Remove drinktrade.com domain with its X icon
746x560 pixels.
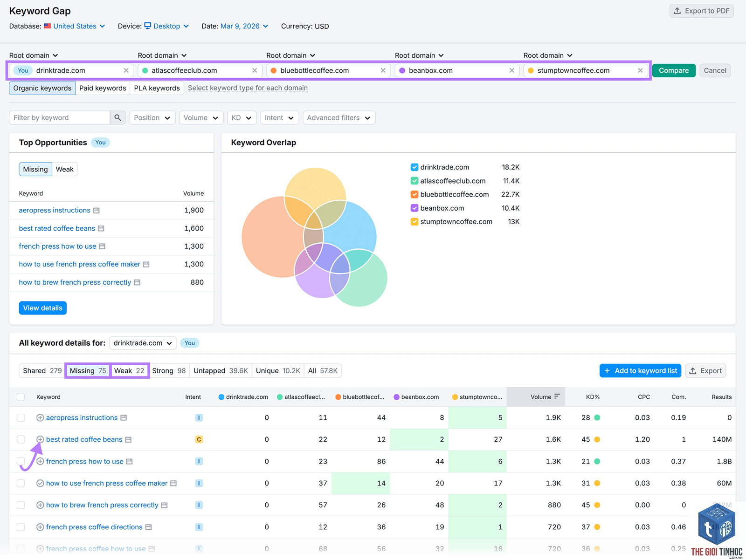[x=126, y=70]
